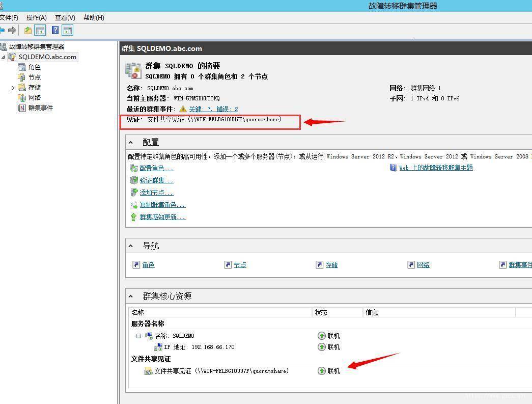Go to 网络 in the navigation section
The image size is (532, 404).
(423, 265)
